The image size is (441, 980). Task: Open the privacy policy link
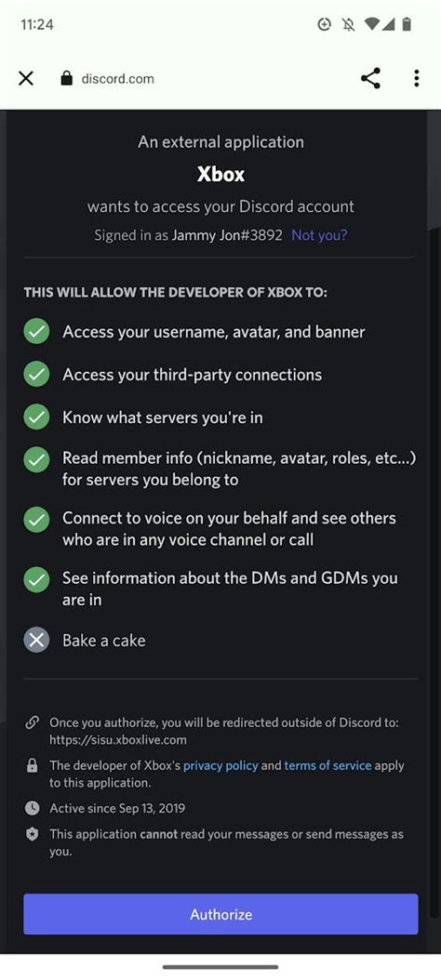coord(220,765)
